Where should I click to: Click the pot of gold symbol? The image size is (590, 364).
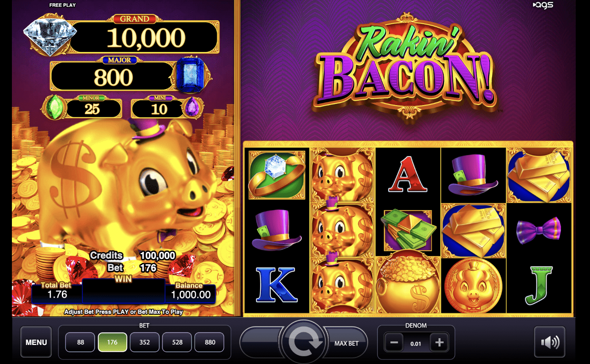click(x=408, y=284)
